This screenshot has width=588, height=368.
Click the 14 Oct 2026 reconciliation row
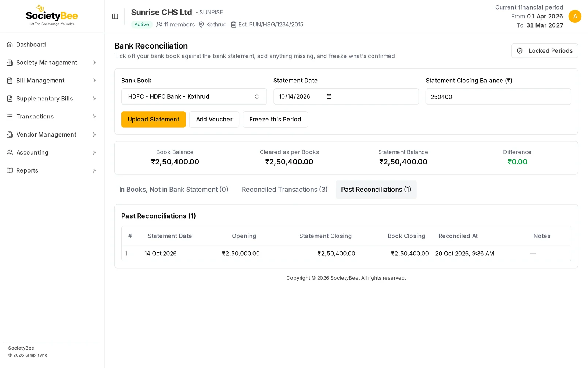[346, 254]
